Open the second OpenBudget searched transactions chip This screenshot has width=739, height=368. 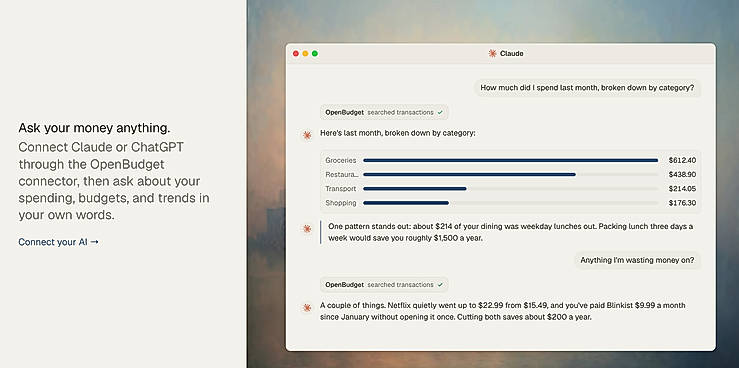384,285
